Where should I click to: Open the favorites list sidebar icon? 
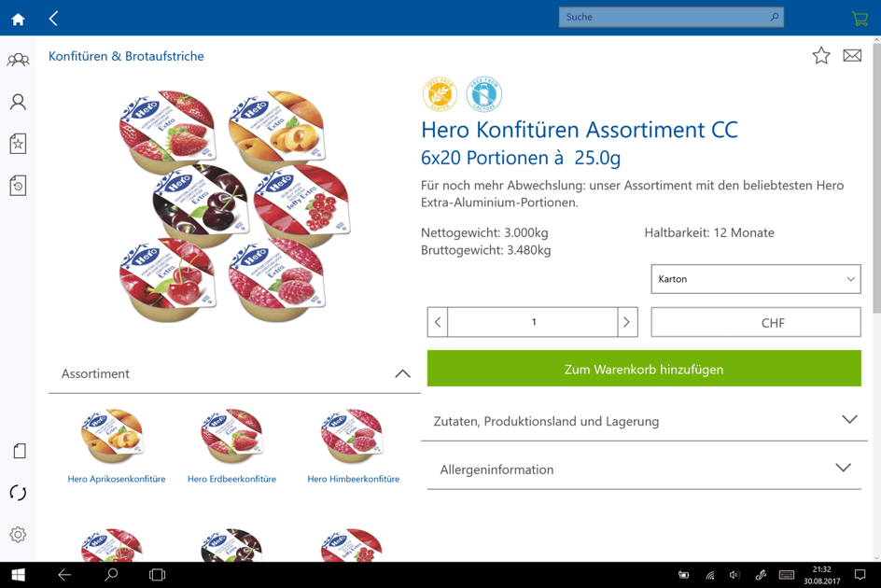click(18, 144)
